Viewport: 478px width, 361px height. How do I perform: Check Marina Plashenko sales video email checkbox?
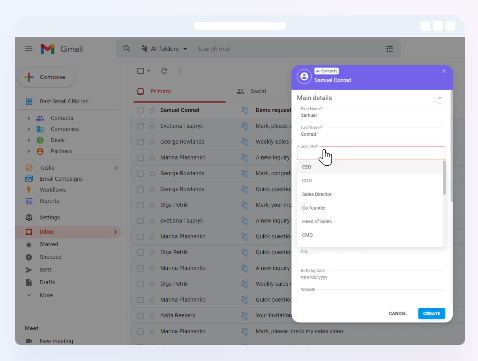[x=140, y=331]
